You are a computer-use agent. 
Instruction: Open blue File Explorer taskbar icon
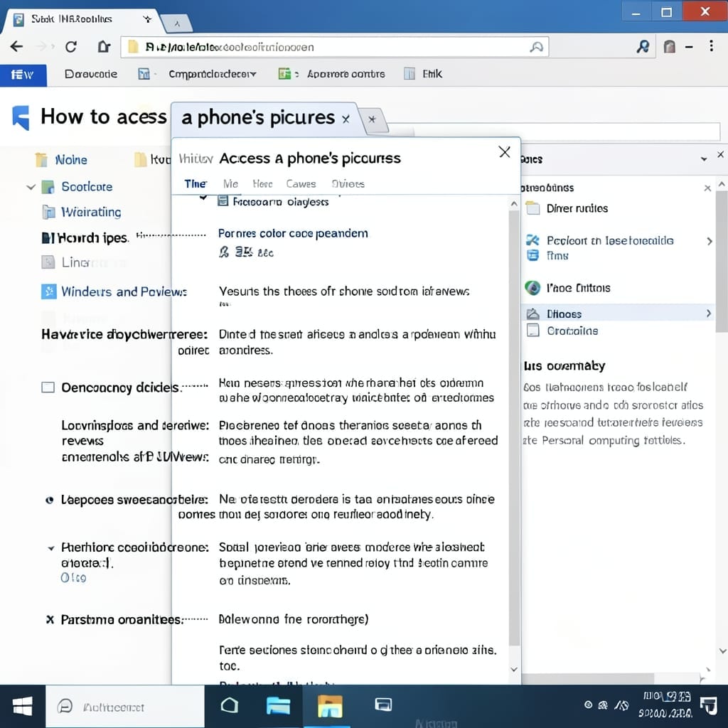tap(278, 706)
